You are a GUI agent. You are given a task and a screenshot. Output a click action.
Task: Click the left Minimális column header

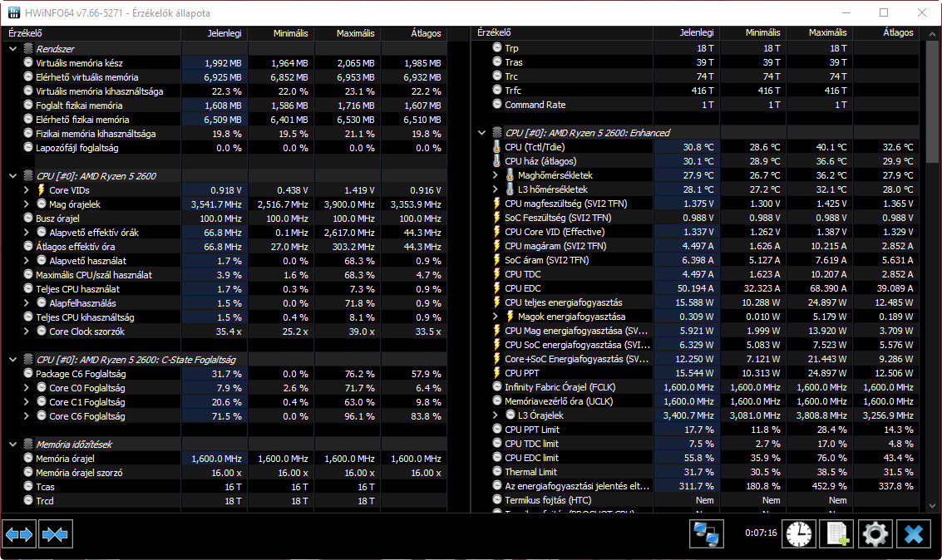(x=281, y=33)
